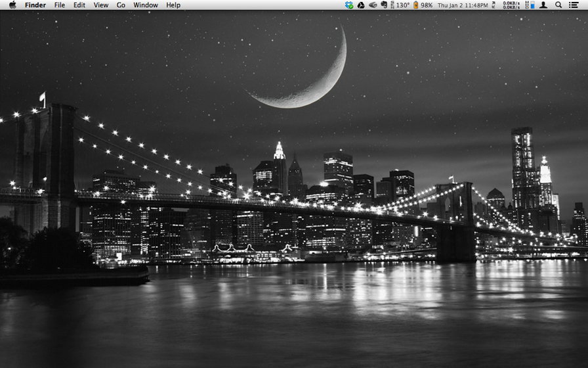Viewport: 588px width, 368px height.
Task: Show Notification Center list icon
Action: pos(574,5)
